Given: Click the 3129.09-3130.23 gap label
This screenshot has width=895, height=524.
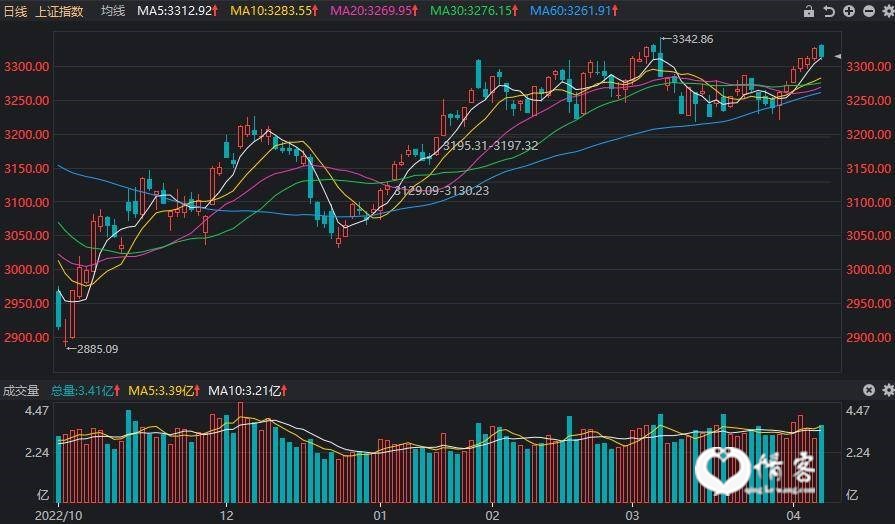Looking at the screenshot, I should (x=441, y=191).
